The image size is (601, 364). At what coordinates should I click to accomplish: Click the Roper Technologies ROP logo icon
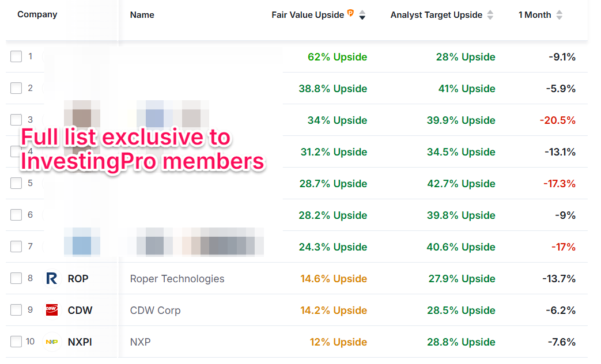(52, 279)
